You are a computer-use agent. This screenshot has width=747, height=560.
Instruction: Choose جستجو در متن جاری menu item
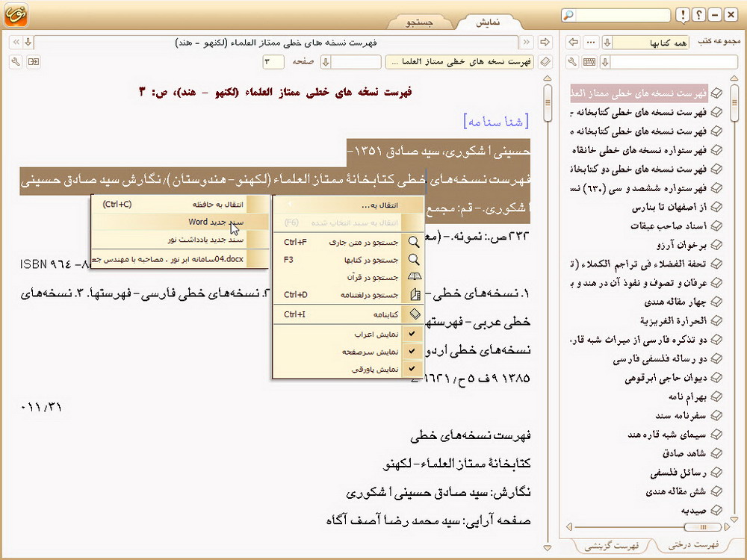pos(348,242)
